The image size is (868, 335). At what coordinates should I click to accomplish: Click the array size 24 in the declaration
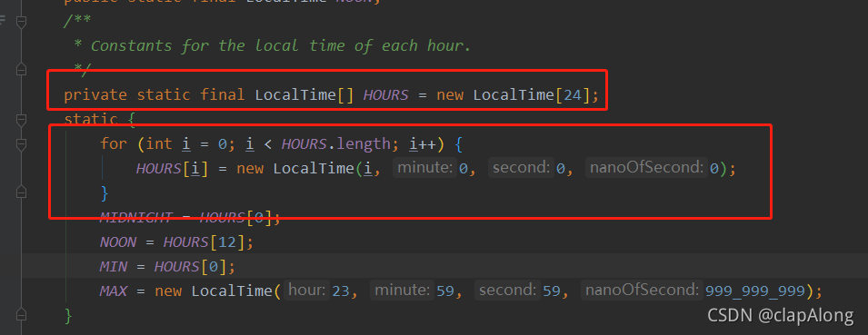coord(573,95)
